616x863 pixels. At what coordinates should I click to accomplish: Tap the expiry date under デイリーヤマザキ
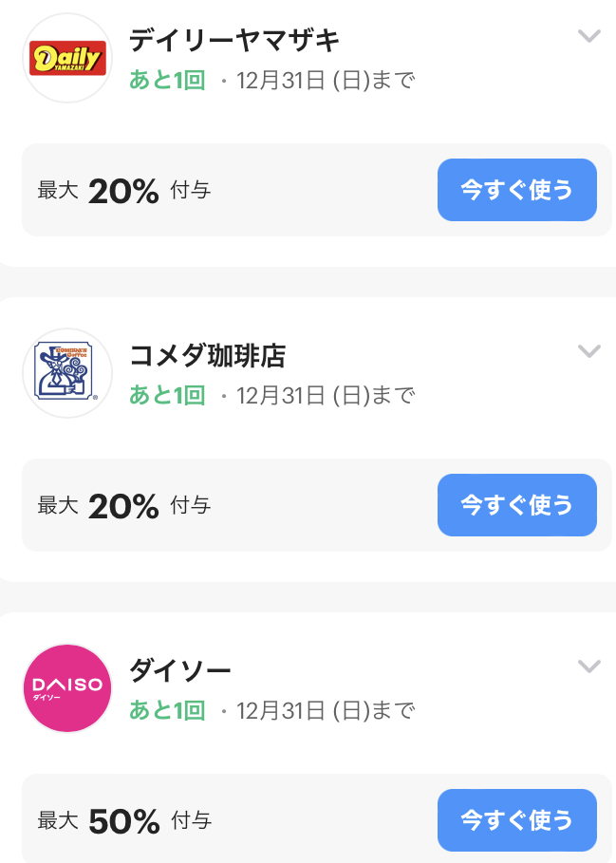[x=325, y=81]
